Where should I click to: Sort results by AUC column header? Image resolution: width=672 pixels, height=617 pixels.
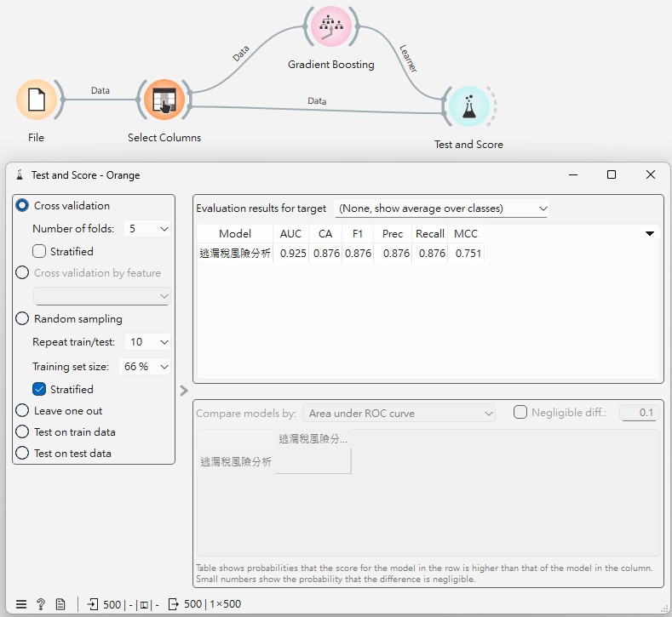click(x=290, y=233)
